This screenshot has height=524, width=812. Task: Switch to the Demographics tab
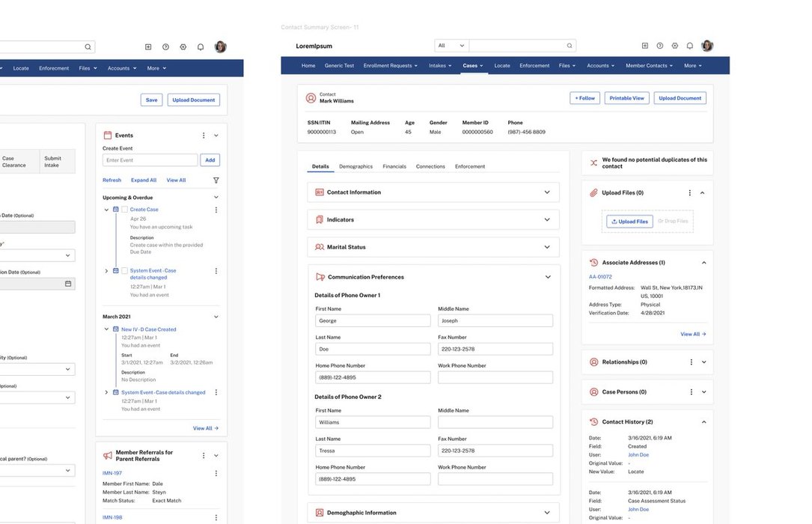pos(355,166)
